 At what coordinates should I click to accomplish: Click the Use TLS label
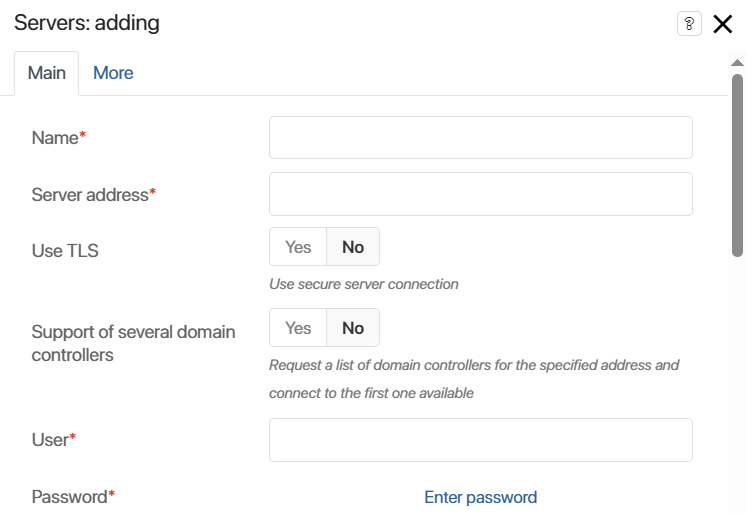[x=65, y=251]
